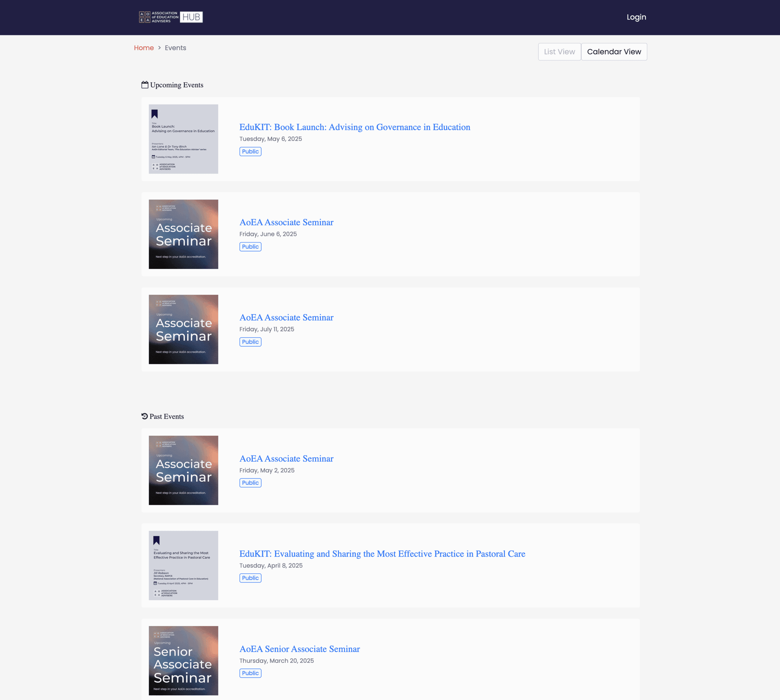Click the date Tuesday, April 8, 2025

point(271,565)
